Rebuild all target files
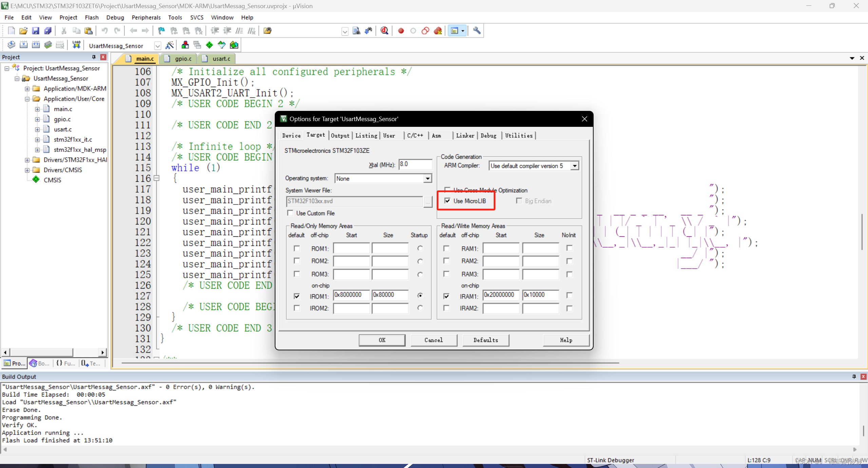 click(36, 44)
